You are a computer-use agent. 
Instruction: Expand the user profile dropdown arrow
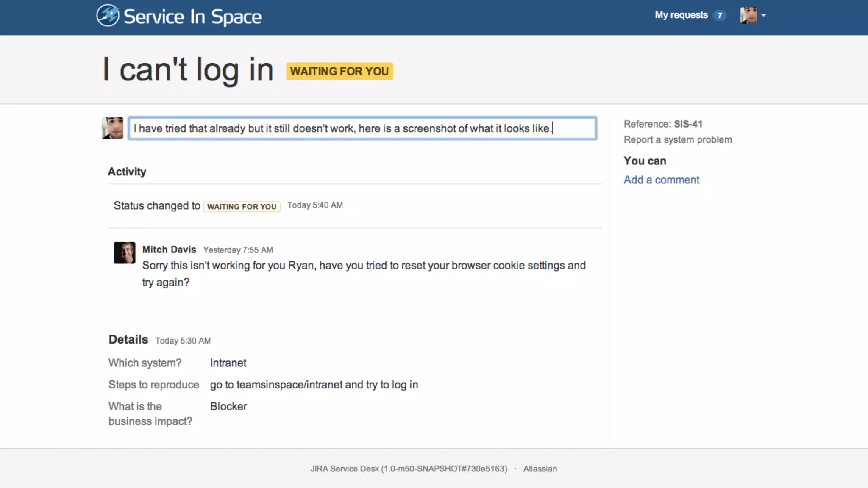click(764, 16)
